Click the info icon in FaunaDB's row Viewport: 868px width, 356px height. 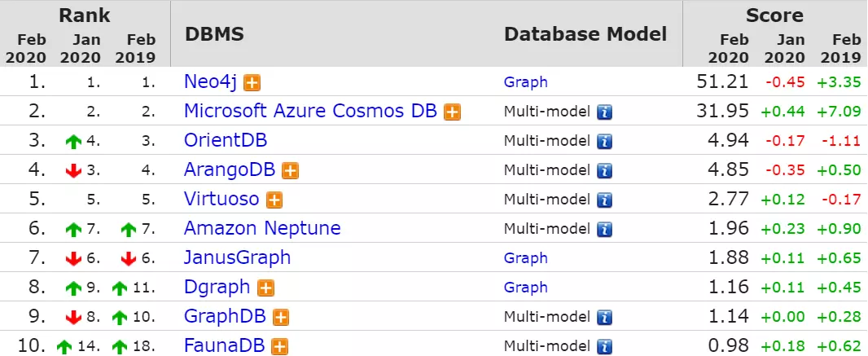[x=603, y=346]
